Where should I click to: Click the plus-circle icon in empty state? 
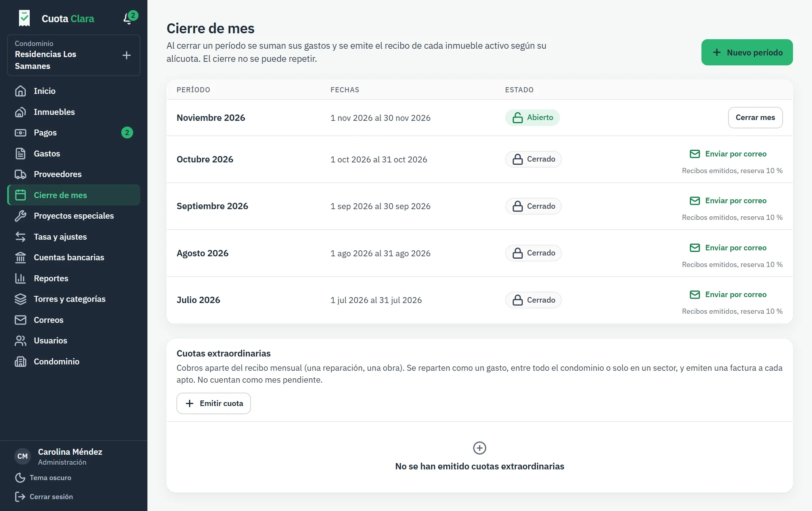(480, 448)
